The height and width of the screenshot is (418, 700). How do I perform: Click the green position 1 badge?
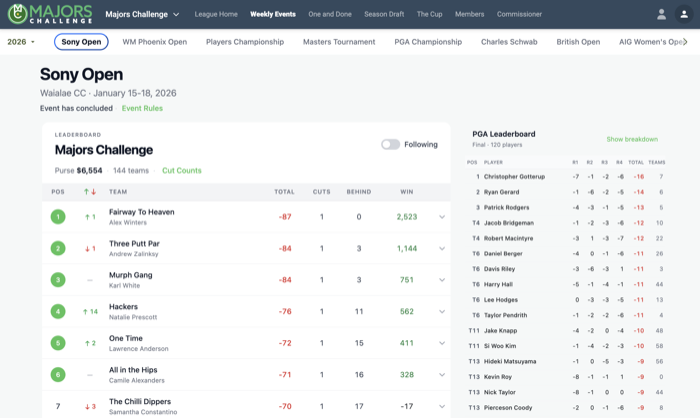point(58,217)
